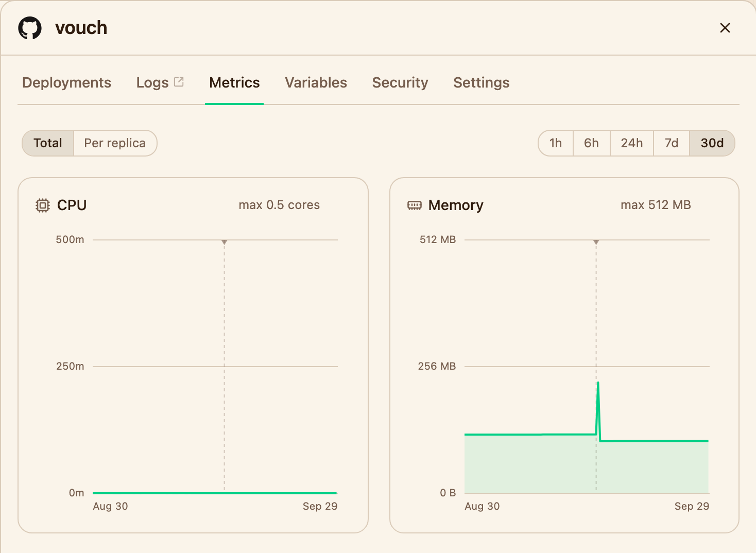Screen dimensions: 756x553
Task: Click the '256 MB' memory axis label
Action: (437, 366)
